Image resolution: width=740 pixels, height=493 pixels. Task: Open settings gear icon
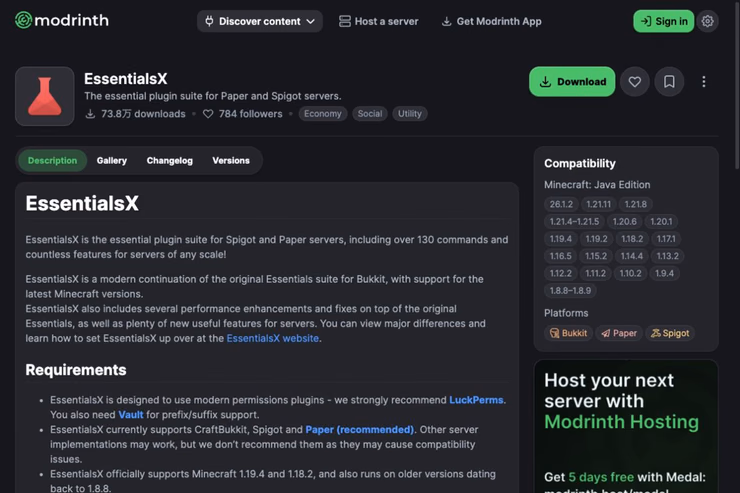pos(707,21)
